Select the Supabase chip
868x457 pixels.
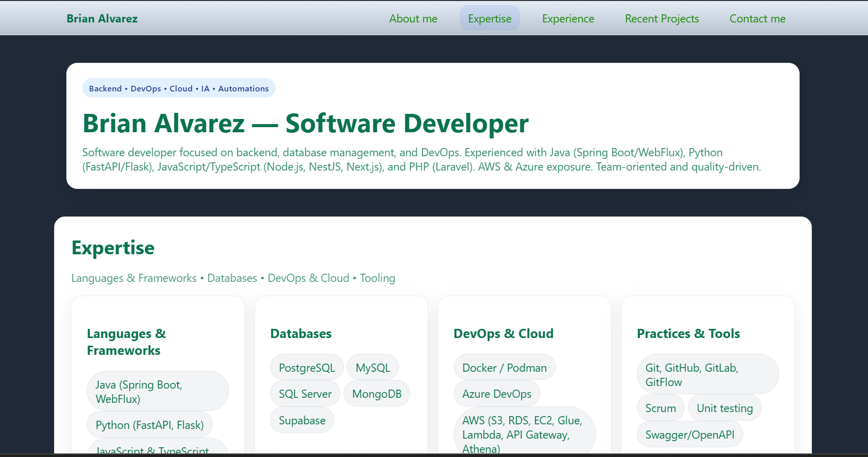pyautogui.click(x=302, y=420)
